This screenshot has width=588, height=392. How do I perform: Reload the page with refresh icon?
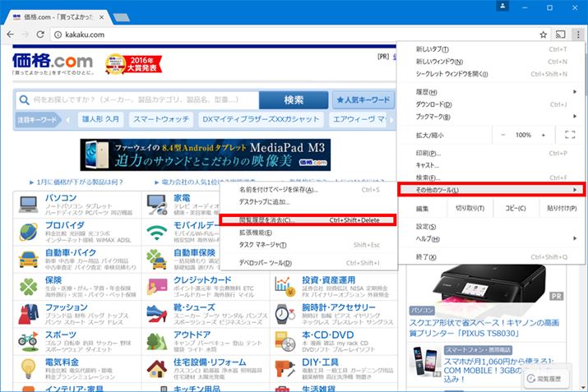tap(40, 35)
